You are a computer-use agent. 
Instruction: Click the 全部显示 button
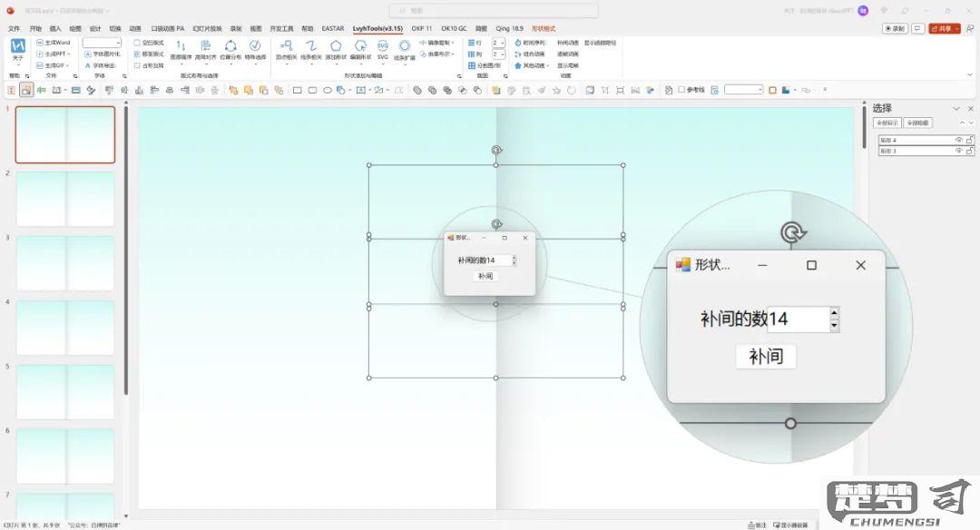pos(887,123)
